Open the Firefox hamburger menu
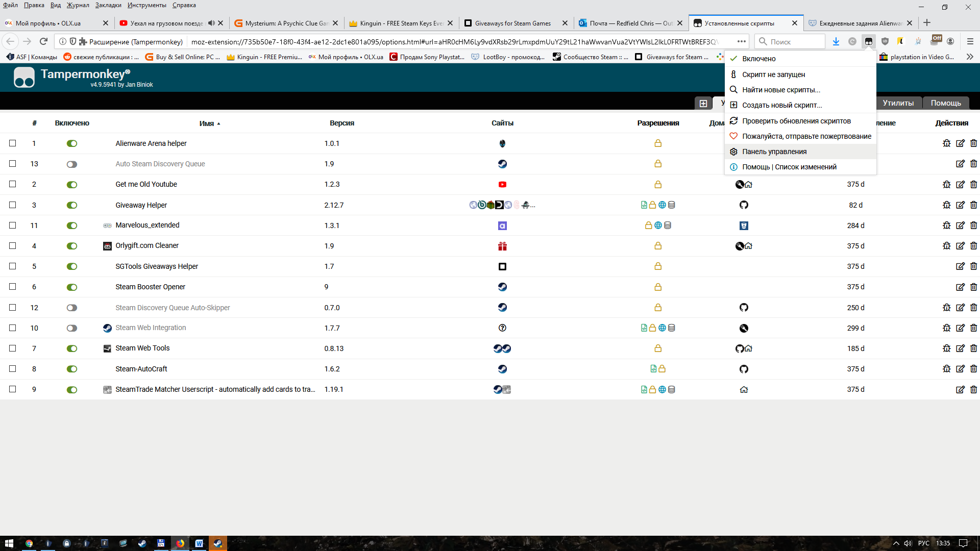This screenshot has width=980, height=551. click(970, 41)
